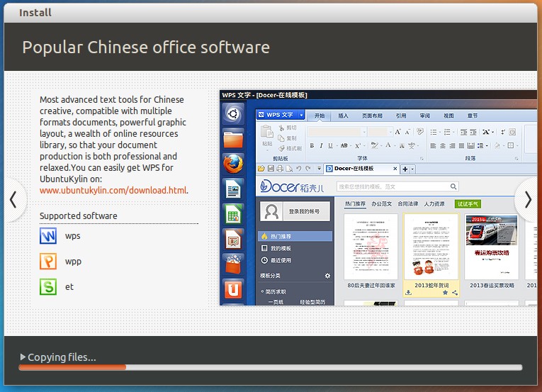Viewport: 542px width, 392px height.
Task: Open the 办公范文 category tab
Action: click(382, 203)
